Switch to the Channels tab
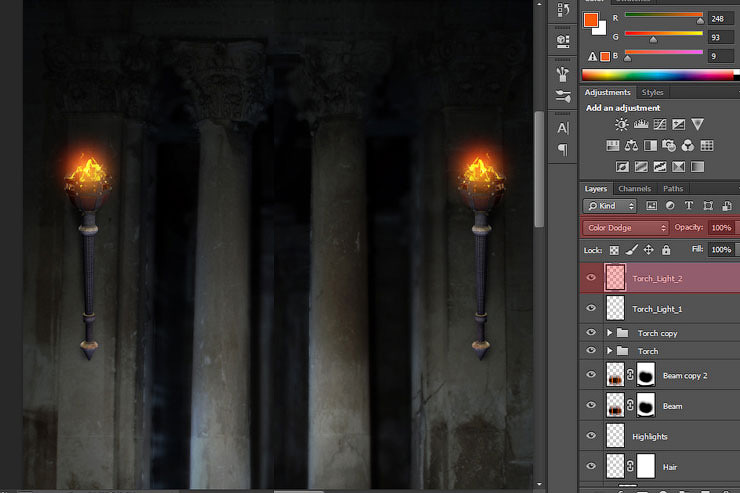740x493 pixels. 634,188
